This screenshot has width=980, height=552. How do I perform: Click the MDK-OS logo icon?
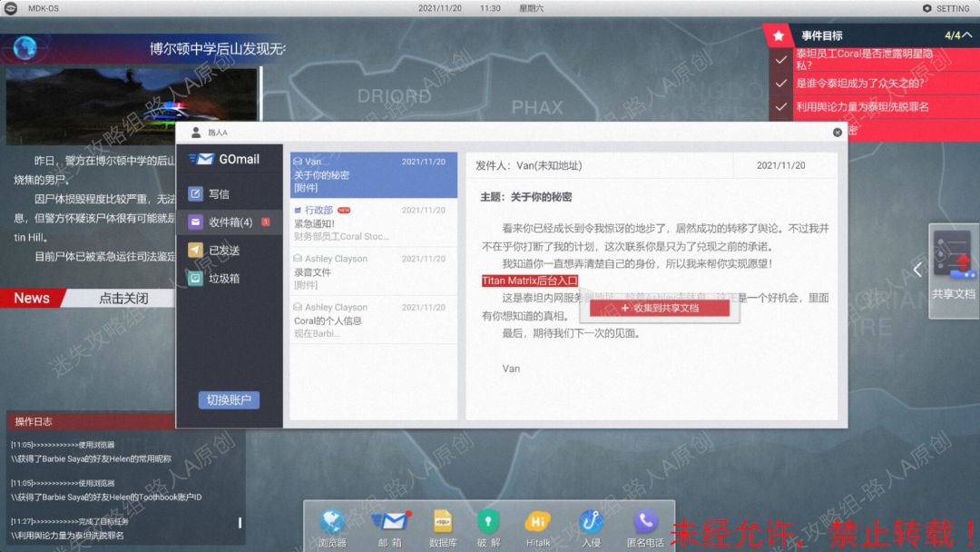click(11, 8)
